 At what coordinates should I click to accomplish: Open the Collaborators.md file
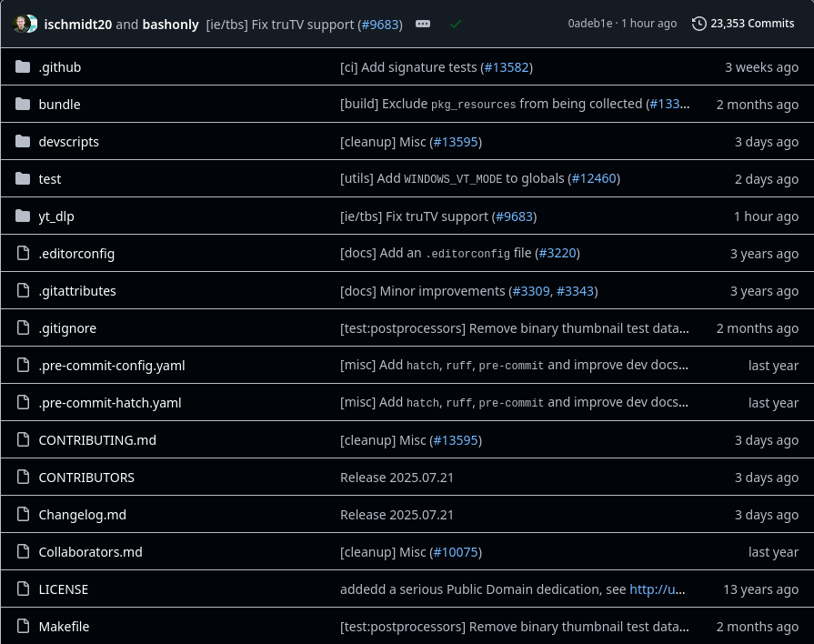click(x=90, y=552)
